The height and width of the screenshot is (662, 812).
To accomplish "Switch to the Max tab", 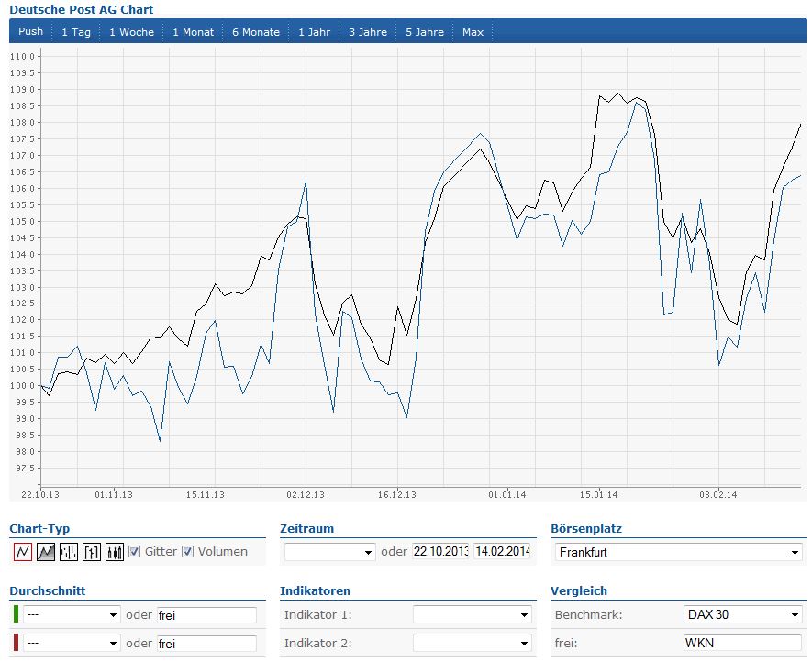I will coord(473,31).
